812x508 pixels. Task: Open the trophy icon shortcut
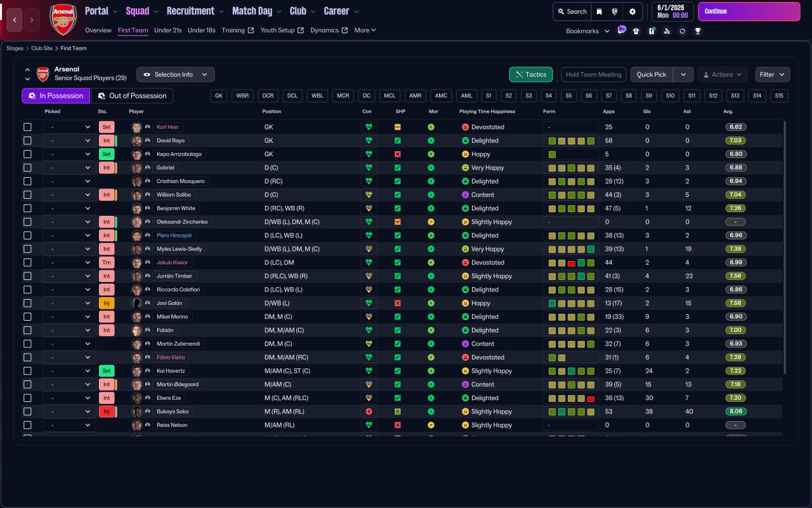[x=698, y=31]
